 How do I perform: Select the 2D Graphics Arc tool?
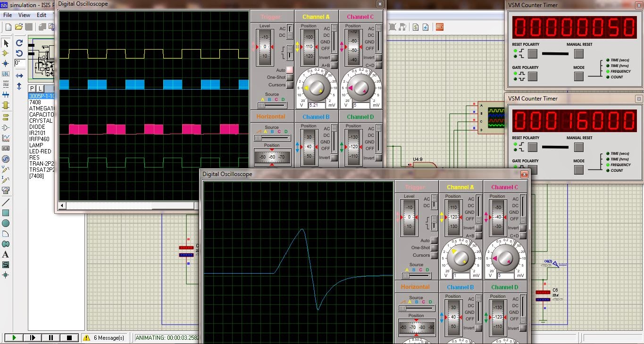[6, 234]
